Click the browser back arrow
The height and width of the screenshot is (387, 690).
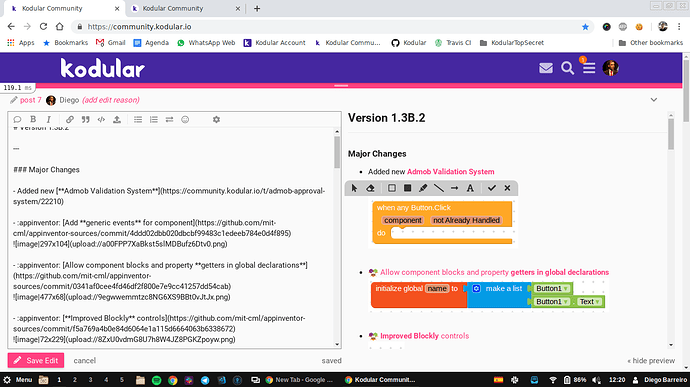pyautogui.click(x=11, y=26)
